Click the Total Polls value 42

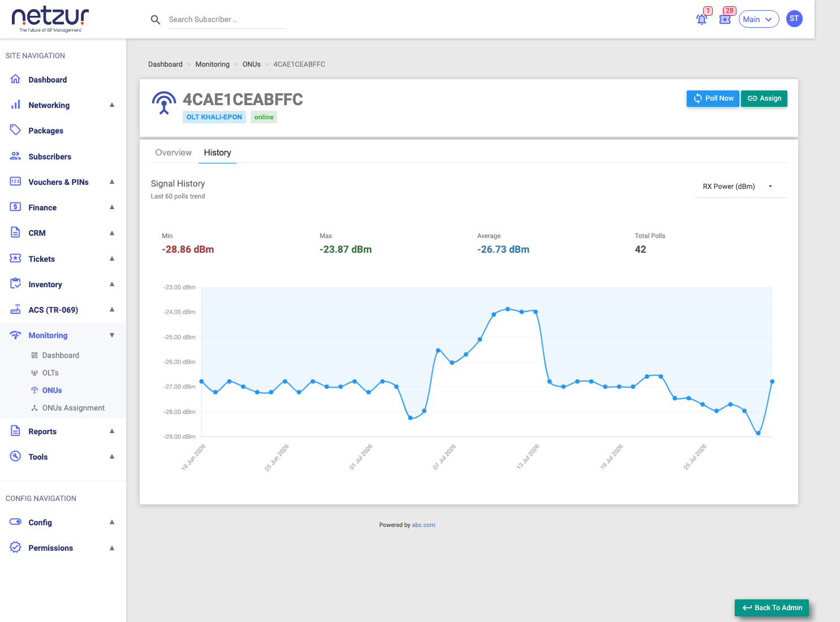coord(640,249)
